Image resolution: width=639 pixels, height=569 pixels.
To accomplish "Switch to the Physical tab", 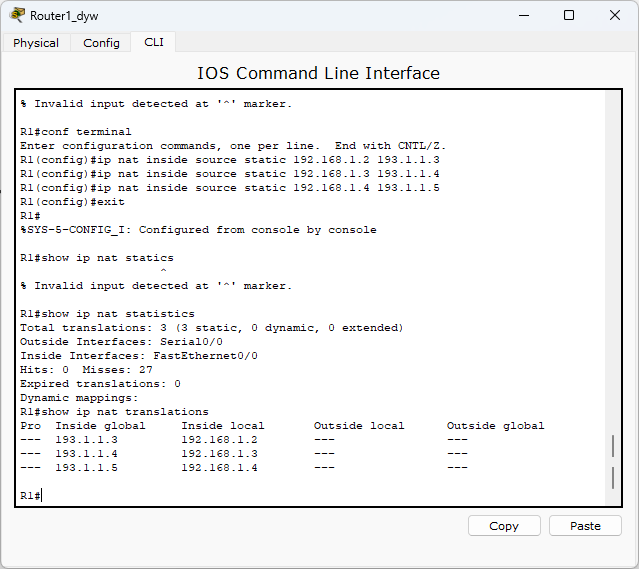I will pyautogui.click(x=36, y=43).
